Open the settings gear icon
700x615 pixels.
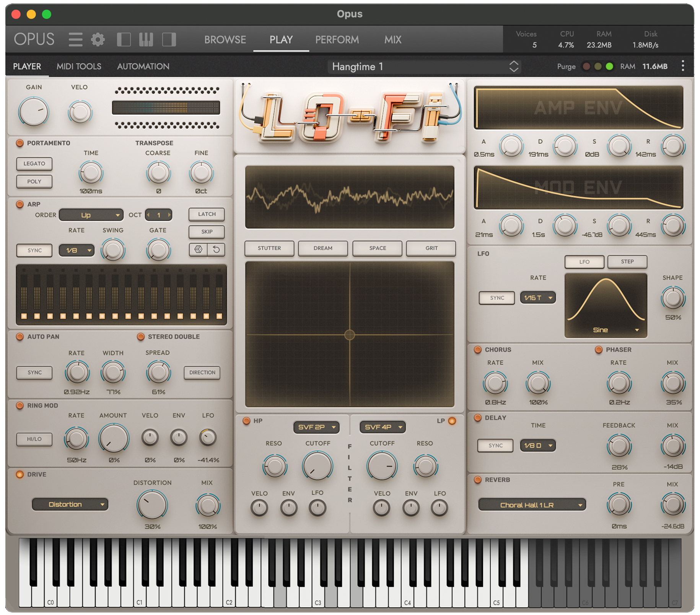(x=98, y=39)
